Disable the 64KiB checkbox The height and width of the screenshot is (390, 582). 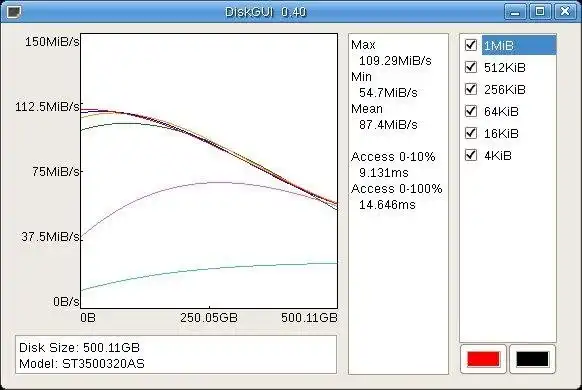(471, 111)
